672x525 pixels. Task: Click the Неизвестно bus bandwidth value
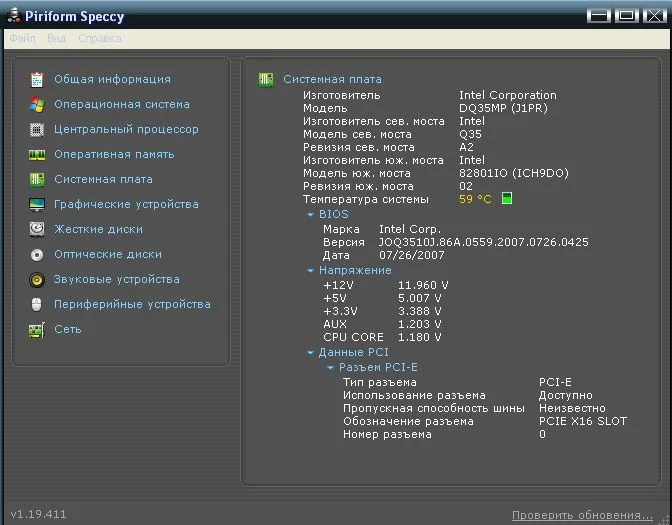572,408
